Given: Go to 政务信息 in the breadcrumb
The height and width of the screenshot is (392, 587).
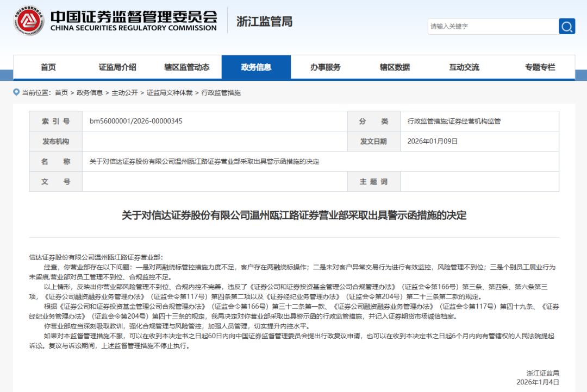Looking at the screenshot, I should click(90, 93).
